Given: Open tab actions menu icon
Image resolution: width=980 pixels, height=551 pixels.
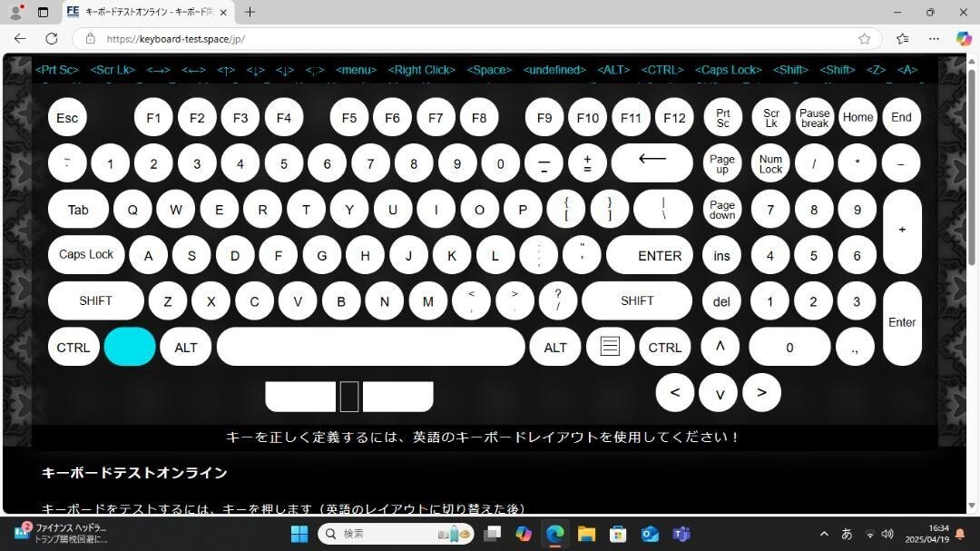Looking at the screenshot, I should point(44,12).
